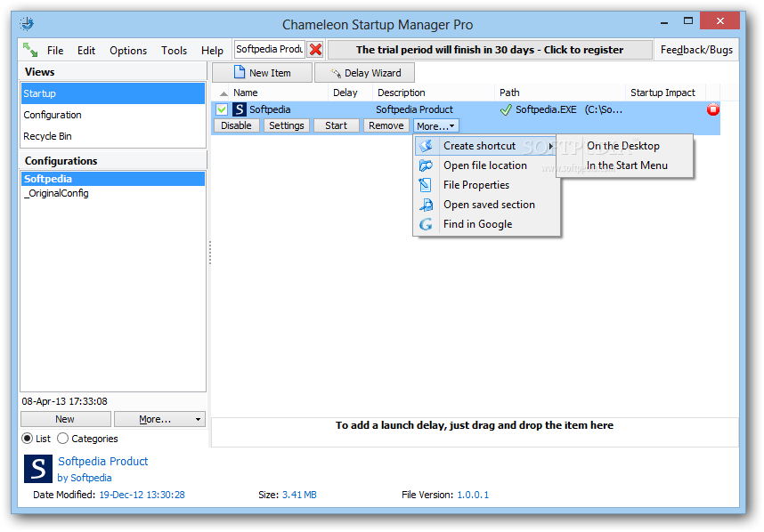Click the Create shortcut icon

click(426, 146)
